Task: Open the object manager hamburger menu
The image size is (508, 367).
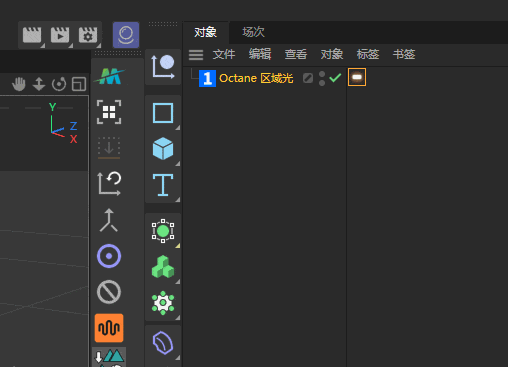Action: (196, 55)
